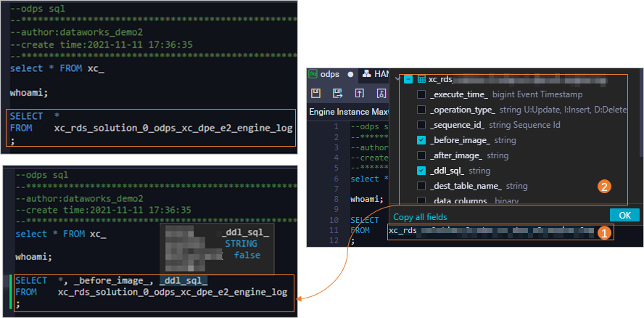Check the _execute_time_ field checkbox
644x318 pixels.
pyautogui.click(x=421, y=94)
